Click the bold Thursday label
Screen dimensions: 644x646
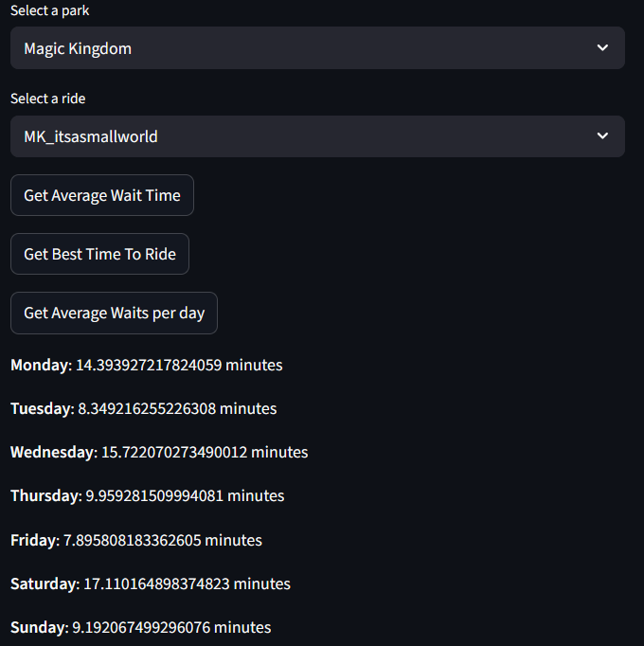tap(45, 495)
